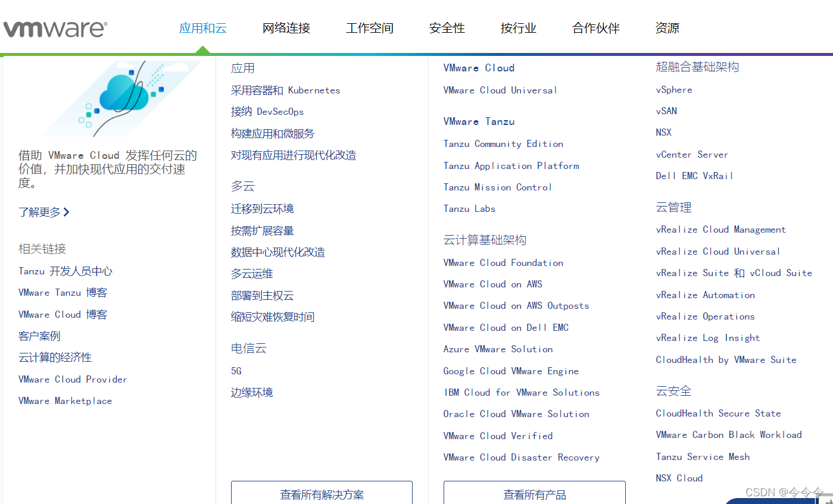This screenshot has width=833, height=504.
Task: Open VMware Cloud Universal
Action: pyautogui.click(x=500, y=90)
